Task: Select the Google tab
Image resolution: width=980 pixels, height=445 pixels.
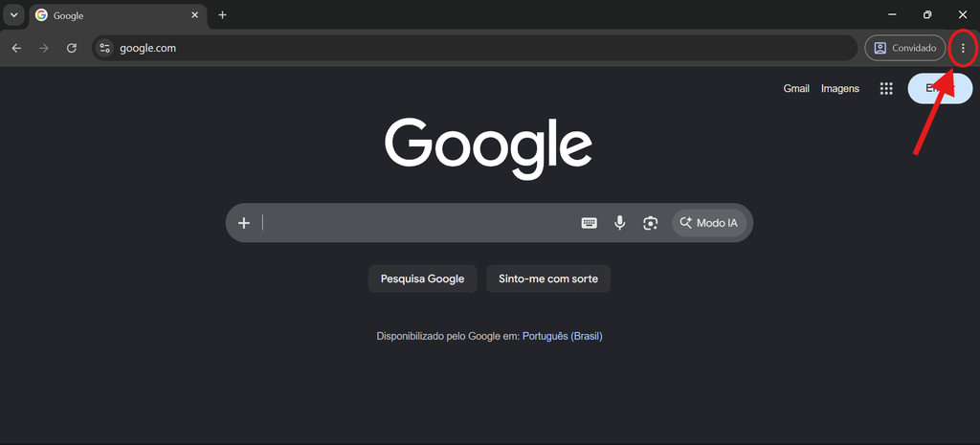Action: click(118, 15)
